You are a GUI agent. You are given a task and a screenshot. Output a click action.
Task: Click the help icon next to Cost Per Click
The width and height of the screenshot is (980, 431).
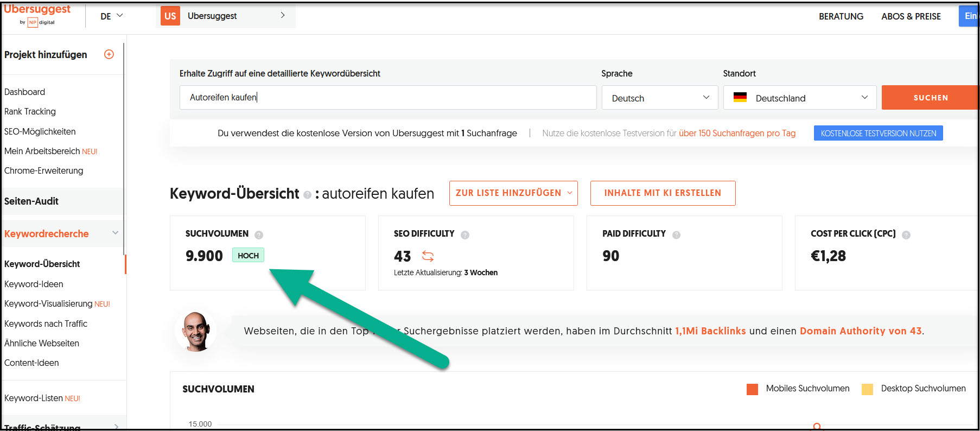coord(906,234)
